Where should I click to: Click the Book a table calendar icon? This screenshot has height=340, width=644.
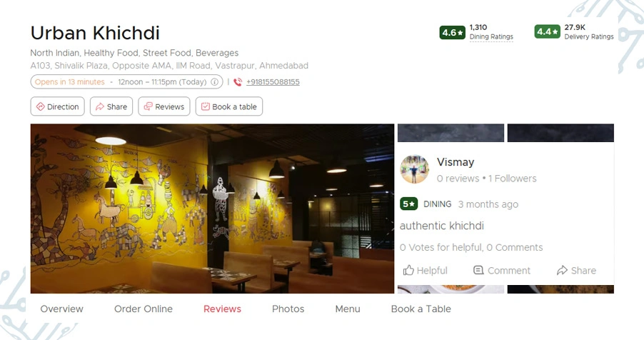(206, 106)
